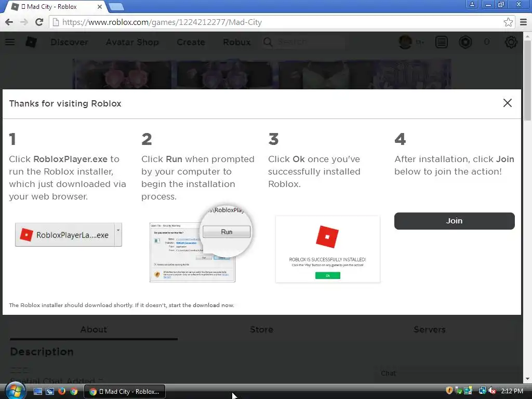Click the Chrome user profile icon
The height and width of the screenshot is (399, 532).
pyautogui.click(x=472, y=4)
